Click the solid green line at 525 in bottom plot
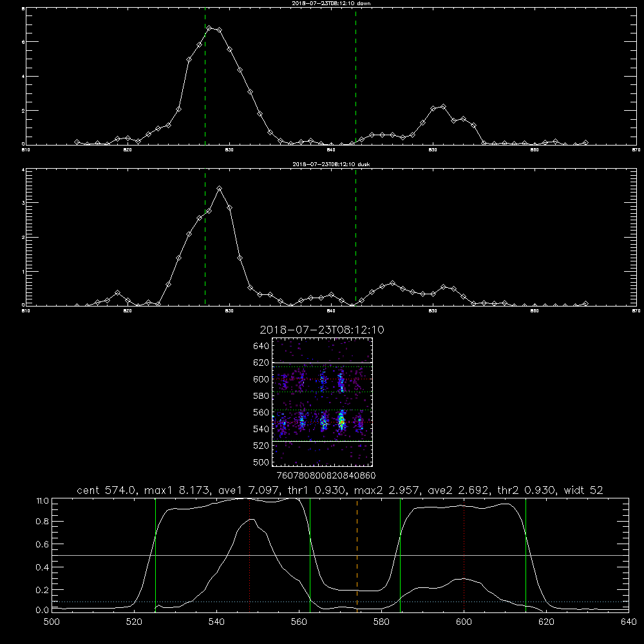Image resolution: width=644 pixels, height=644 pixels. click(155, 554)
